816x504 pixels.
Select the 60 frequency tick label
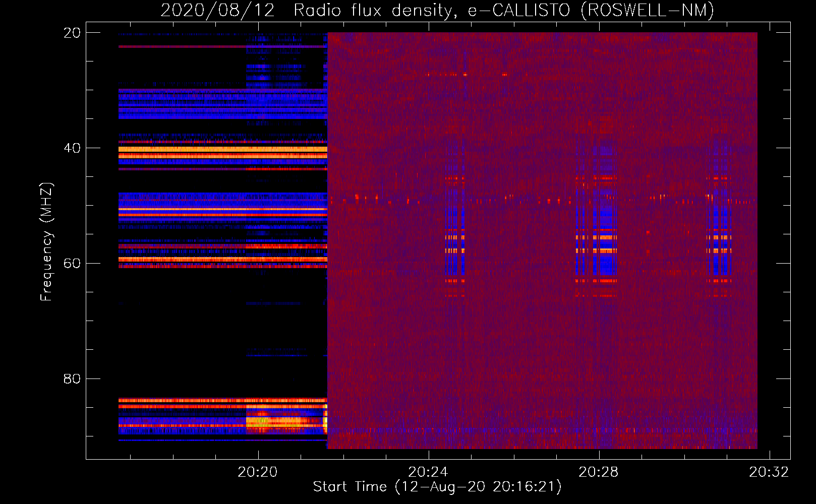72,264
